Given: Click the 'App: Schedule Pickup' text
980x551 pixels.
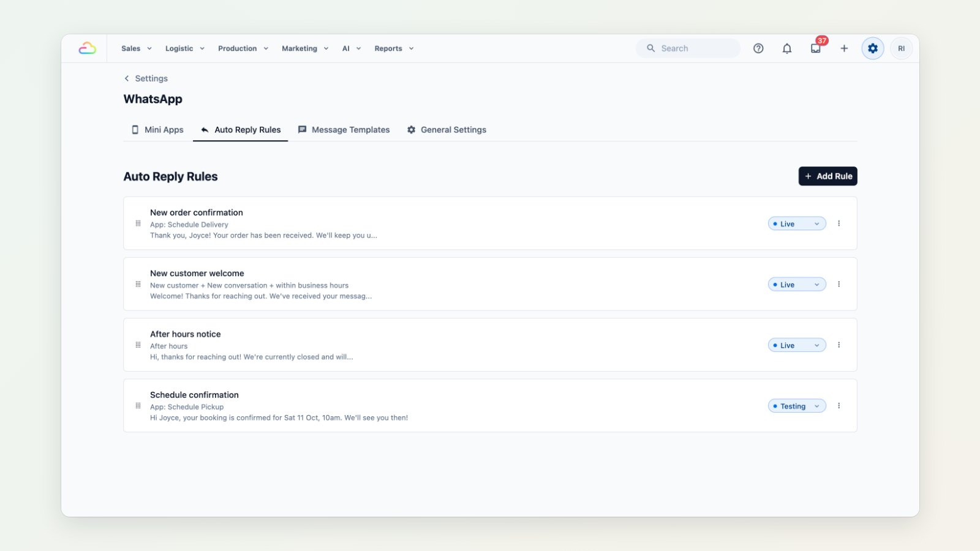Looking at the screenshot, I should click(x=187, y=407).
